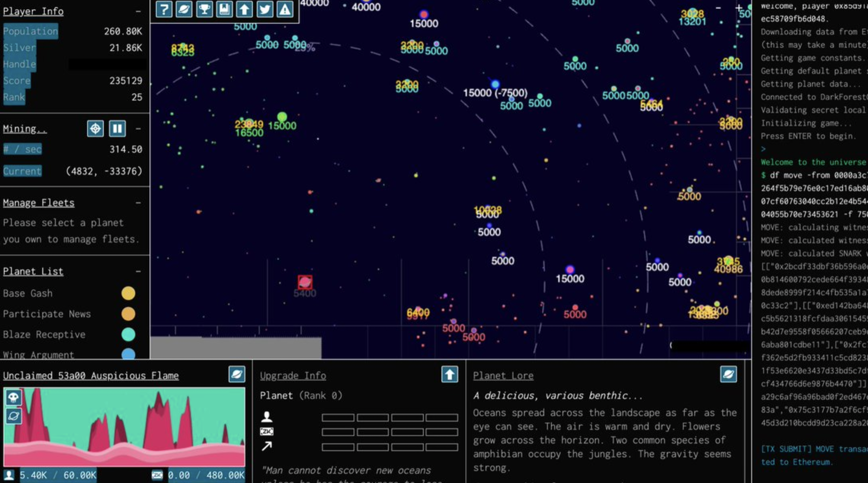This screenshot has width=868, height=483.
Task: Select Wing Argument in planet list
Action: coord(38,355)
